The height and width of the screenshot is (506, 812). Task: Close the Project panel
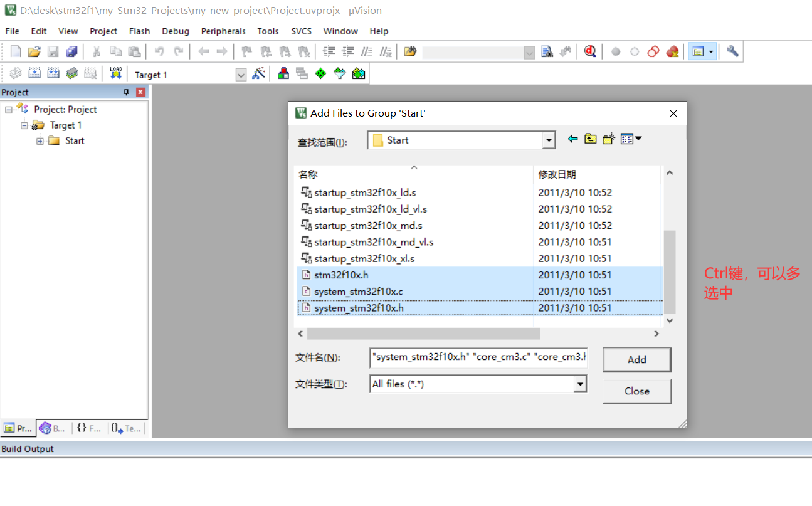tap(140, 92)
